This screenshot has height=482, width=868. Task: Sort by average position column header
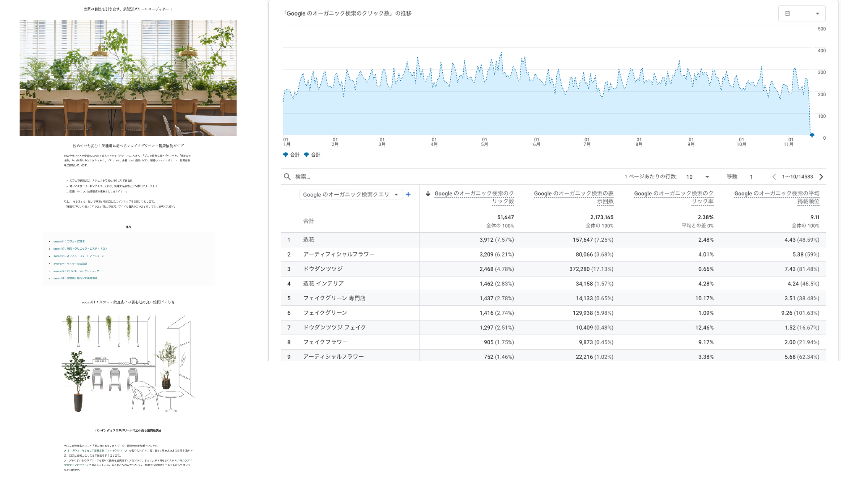point(776,197)
